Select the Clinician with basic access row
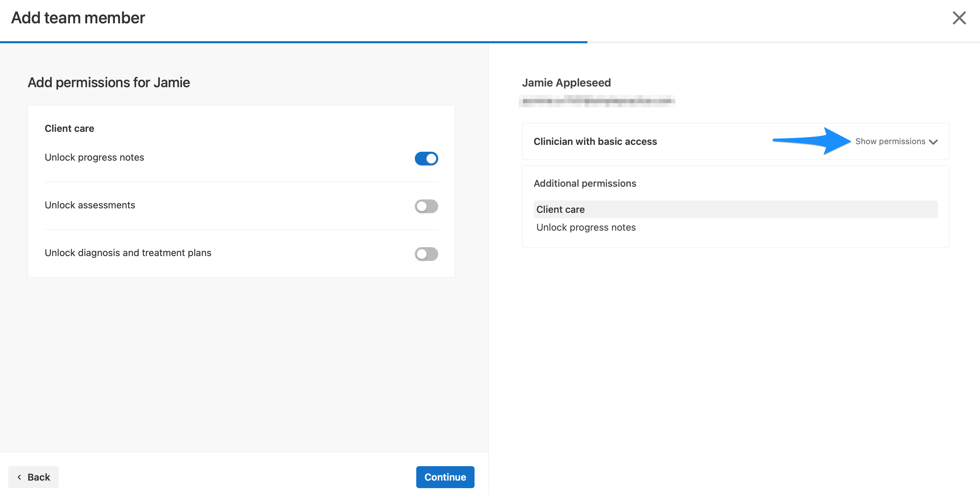The width and height of the screenshot is (980, 495). click(x=595, y=141)
